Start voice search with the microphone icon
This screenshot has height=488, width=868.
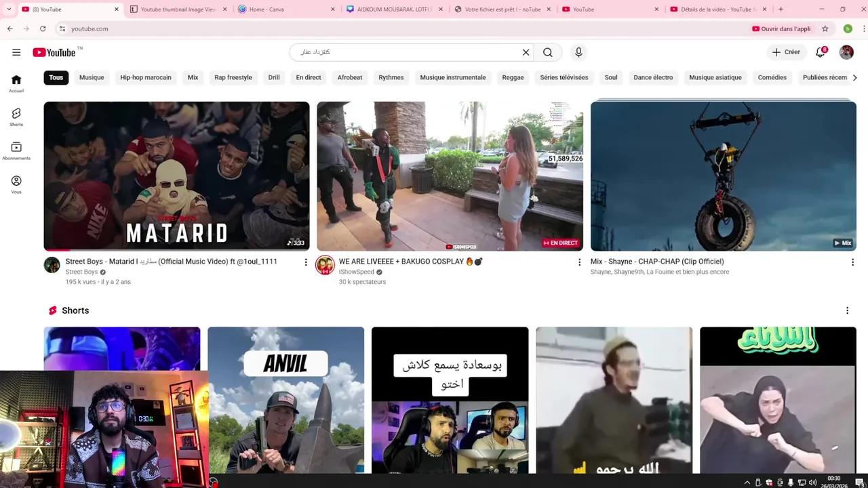coord(578,52)
